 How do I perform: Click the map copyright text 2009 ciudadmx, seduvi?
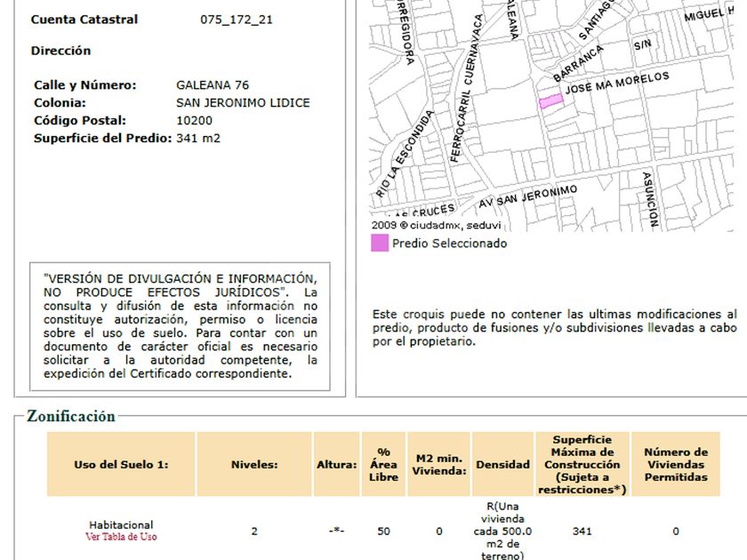(436, 225)
